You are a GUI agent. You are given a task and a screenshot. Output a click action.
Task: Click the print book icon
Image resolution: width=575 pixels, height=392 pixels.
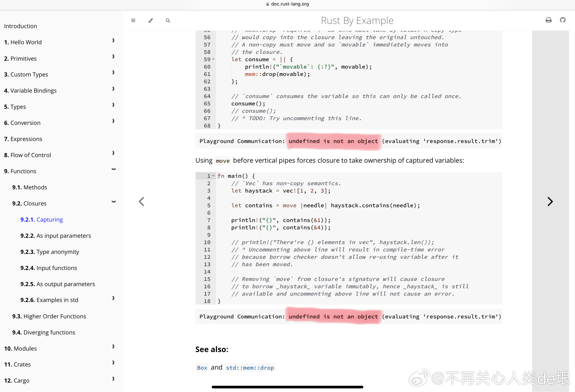[548, 20]
